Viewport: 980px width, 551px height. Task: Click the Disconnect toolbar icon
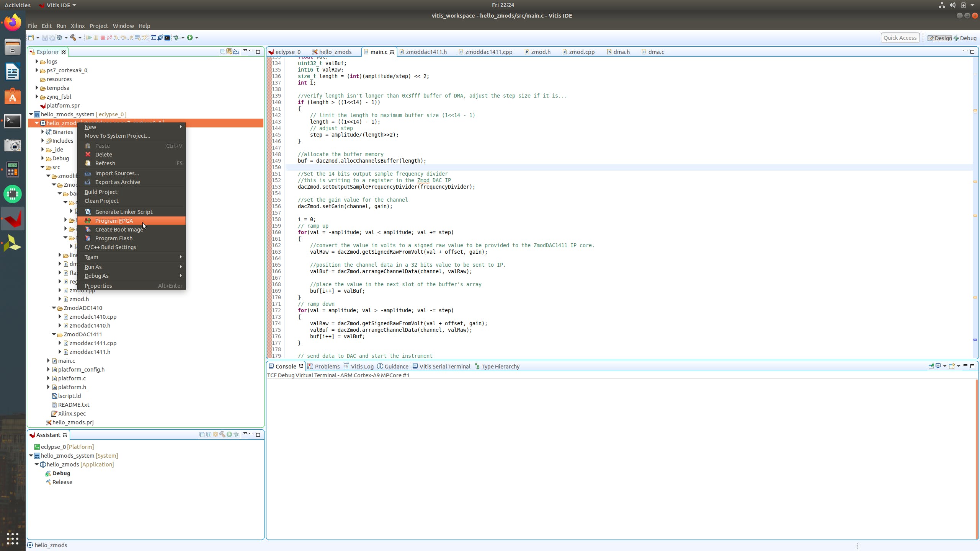(109, 37)
